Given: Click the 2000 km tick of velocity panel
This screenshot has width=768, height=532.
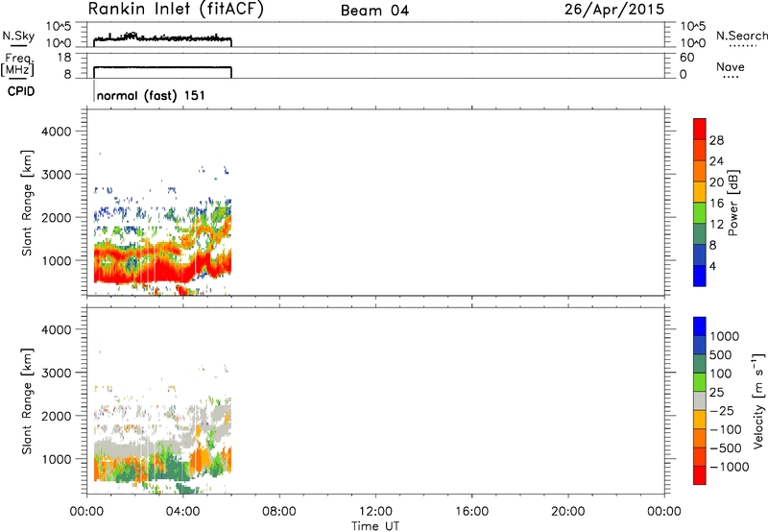Looking at the screenshot, I should [57, 416].
